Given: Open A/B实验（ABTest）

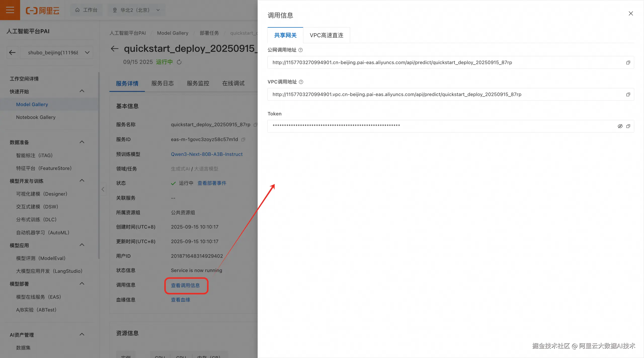Looking at the screenshot, I should point(36,310).
